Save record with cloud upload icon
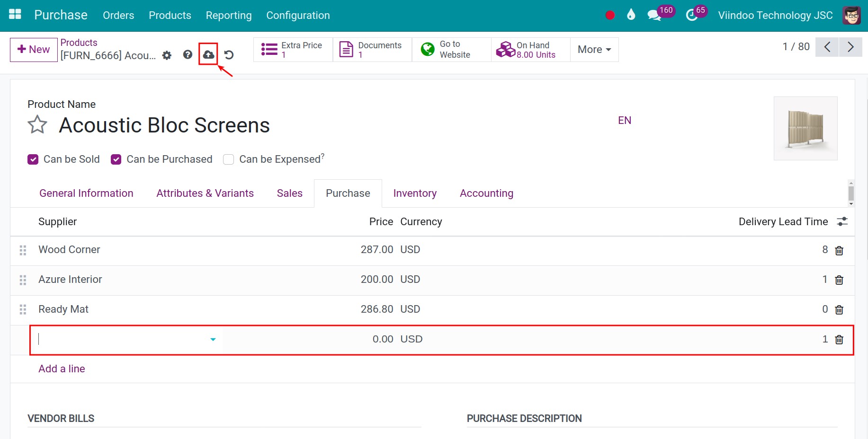 [208, 54]
